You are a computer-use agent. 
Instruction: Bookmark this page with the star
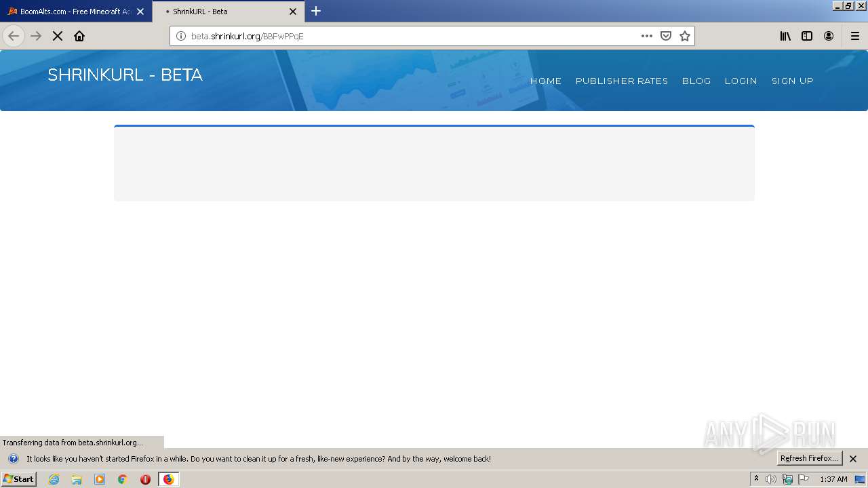(685, 36)
